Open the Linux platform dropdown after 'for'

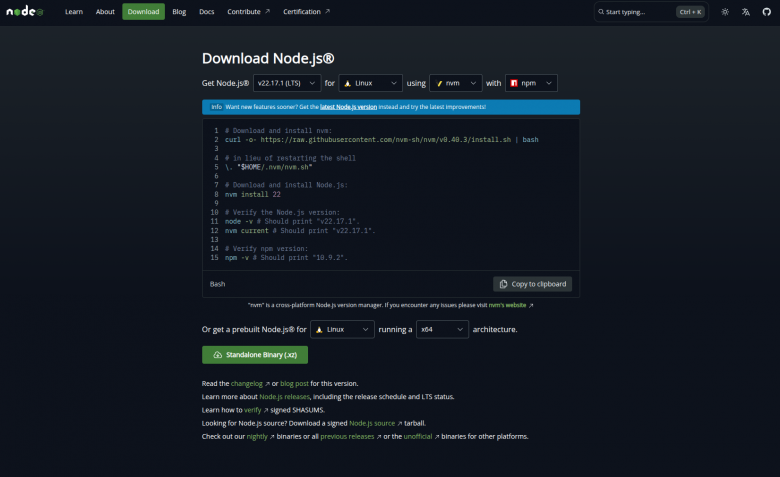point(371,83)
